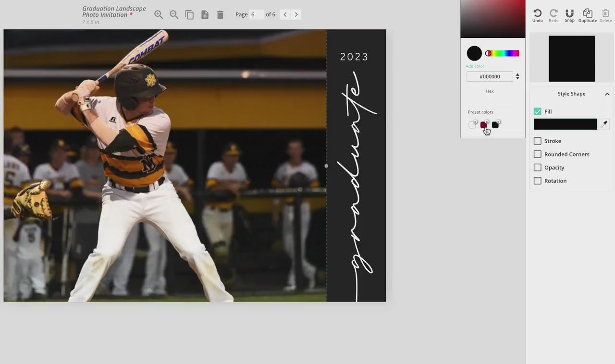Switch color format using Hex arrows

[517, 76]
